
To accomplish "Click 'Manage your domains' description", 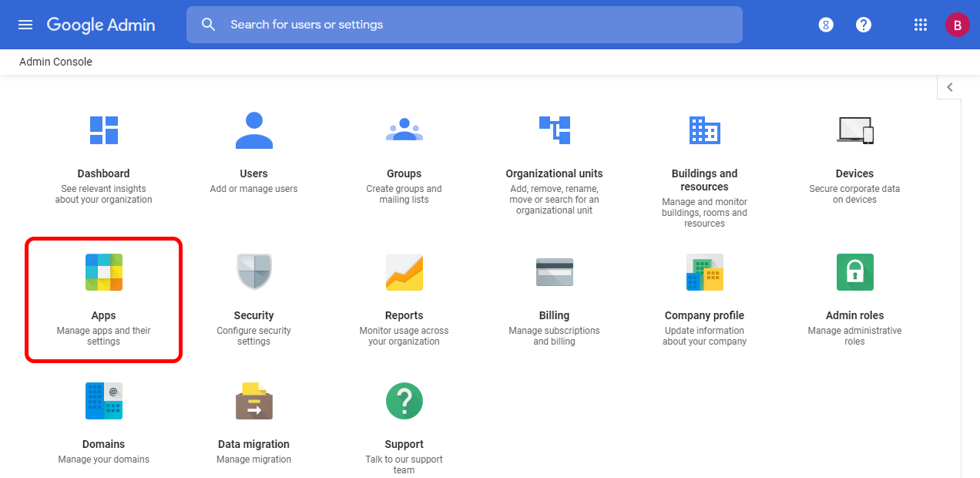I will coord(104,459).
